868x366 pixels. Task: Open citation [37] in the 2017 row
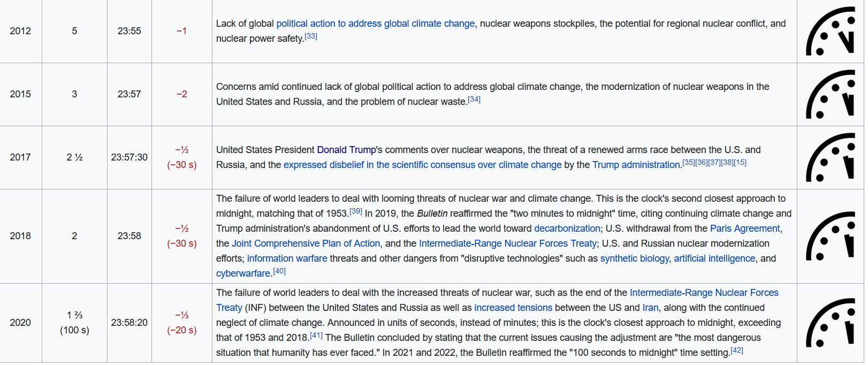click(x=714, y=162)
